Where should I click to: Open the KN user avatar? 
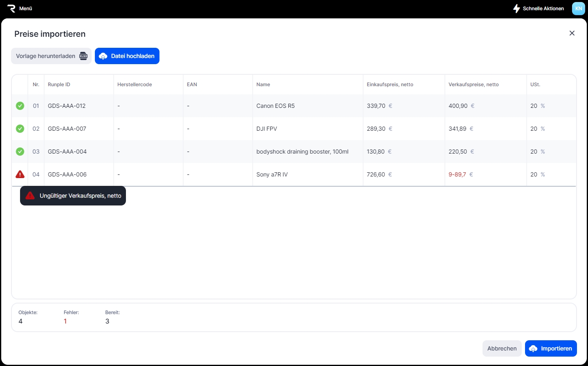578,9
